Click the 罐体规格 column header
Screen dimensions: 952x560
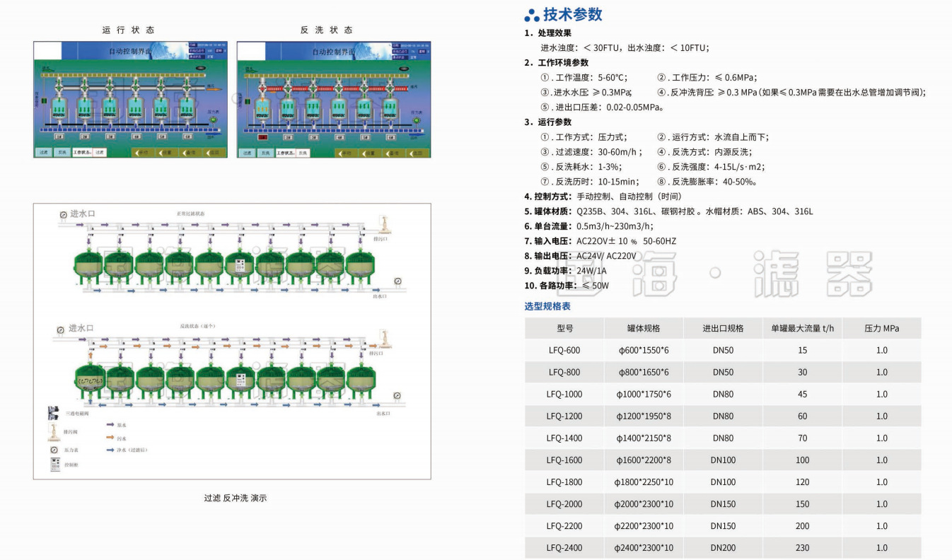[x=644, y=328]
